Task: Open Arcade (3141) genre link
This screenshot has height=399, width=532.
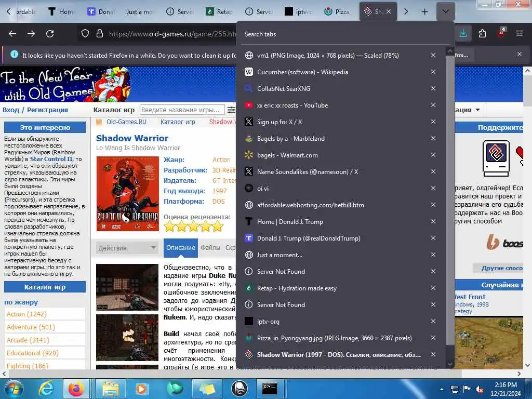Action: [x=28, y=340]
